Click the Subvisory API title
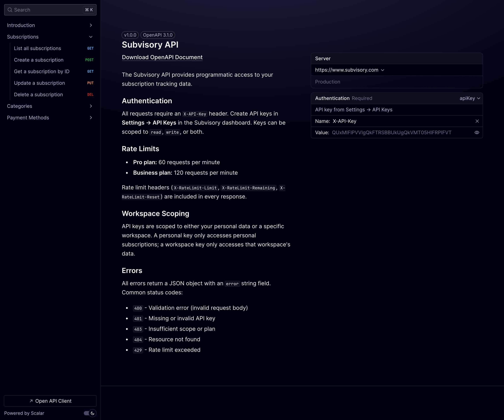This screenshot has width=504, height=420. point(150,45)
